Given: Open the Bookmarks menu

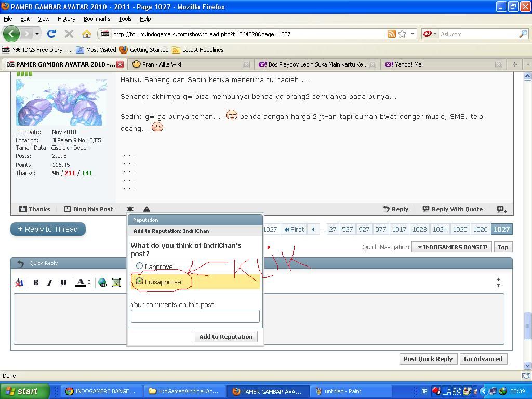Looking at the screenshot, I should click(97, 19).
